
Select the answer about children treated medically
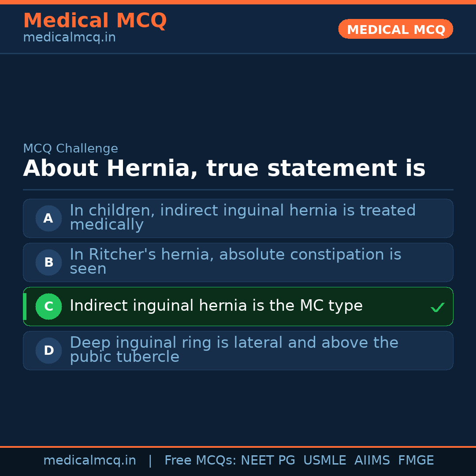[x=242, y=218]
